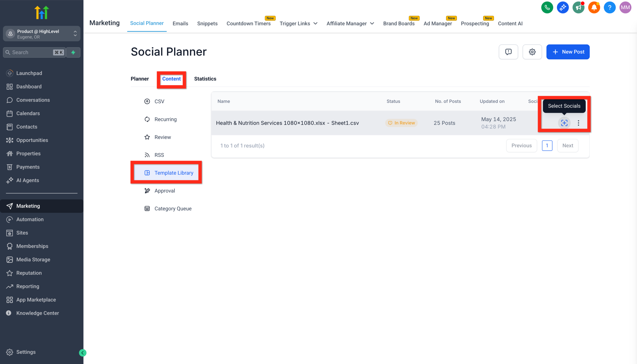Open the feedback icon beside the settings gear

tap(508, 52)
